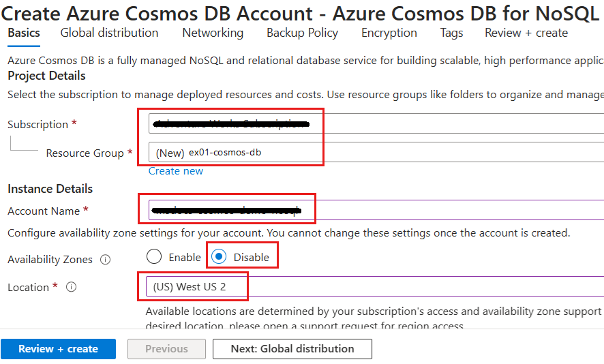Viewport: 604px width, 364px height.
Task: Click the Create new resource group link
Action: point(176,171)
